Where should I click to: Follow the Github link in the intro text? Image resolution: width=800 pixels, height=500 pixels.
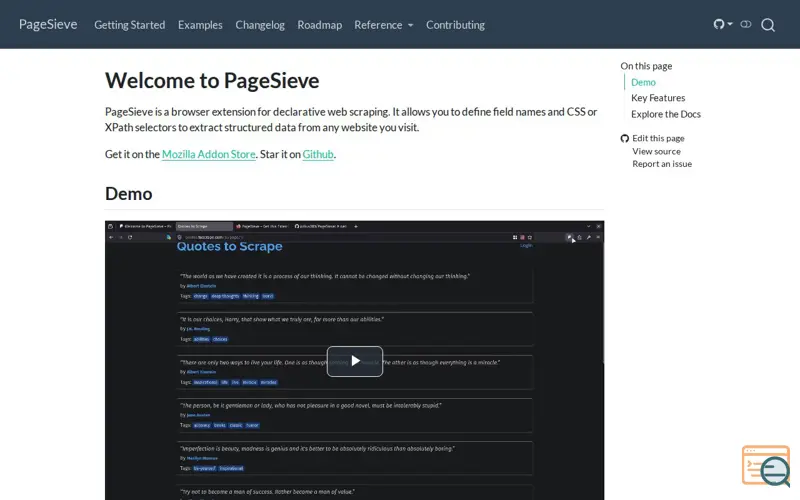pyautogui.click(x=318, y=154)
